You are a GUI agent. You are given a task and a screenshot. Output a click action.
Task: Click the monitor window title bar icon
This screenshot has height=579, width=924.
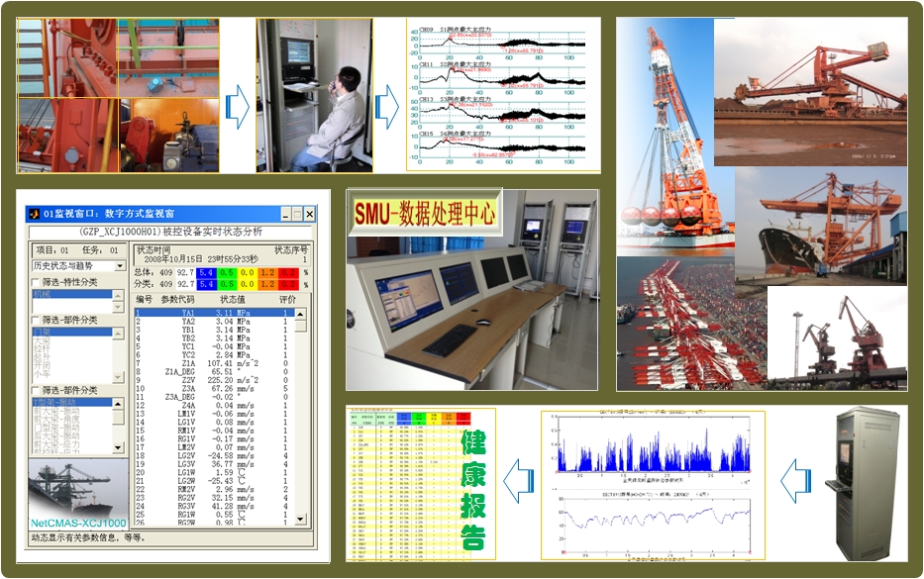32,214
